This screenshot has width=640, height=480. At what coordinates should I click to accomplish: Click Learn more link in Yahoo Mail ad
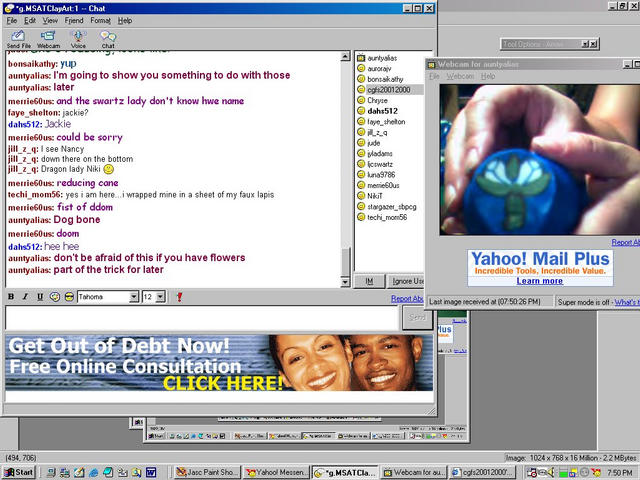coord(540,281)
